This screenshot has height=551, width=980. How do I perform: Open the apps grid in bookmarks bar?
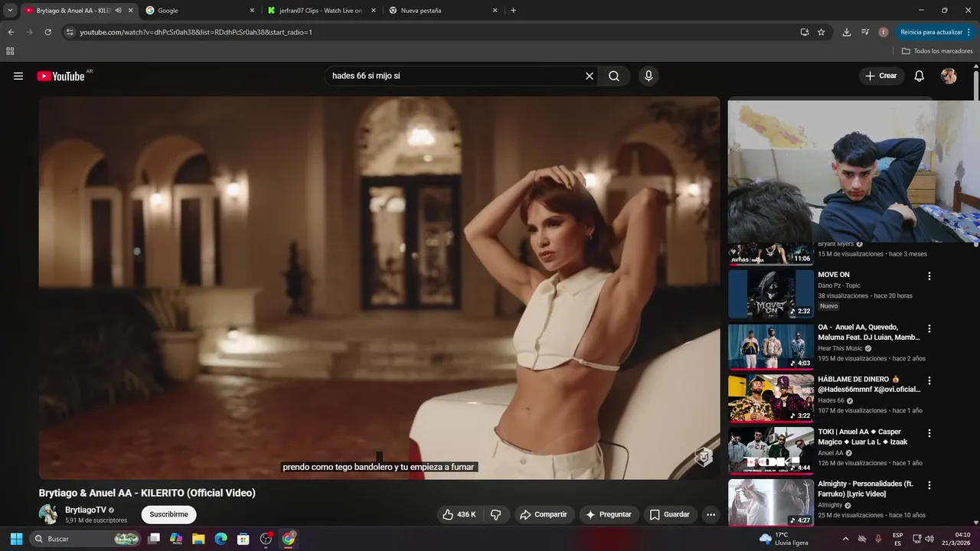[x=10, y=51]
